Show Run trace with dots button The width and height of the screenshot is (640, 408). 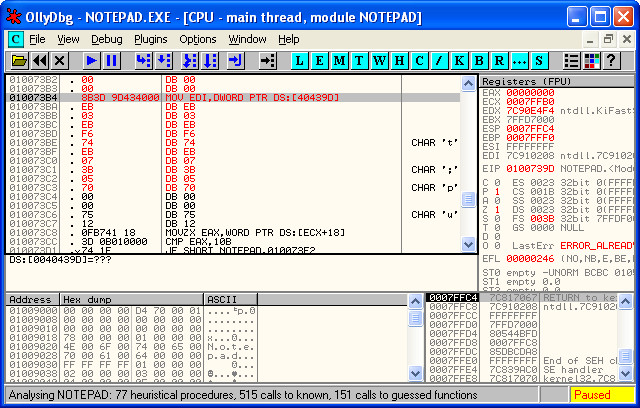[519, 61]
